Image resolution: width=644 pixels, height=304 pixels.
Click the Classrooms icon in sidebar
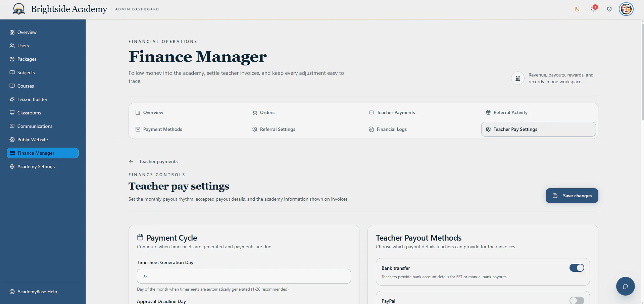[x=12, y=113]
